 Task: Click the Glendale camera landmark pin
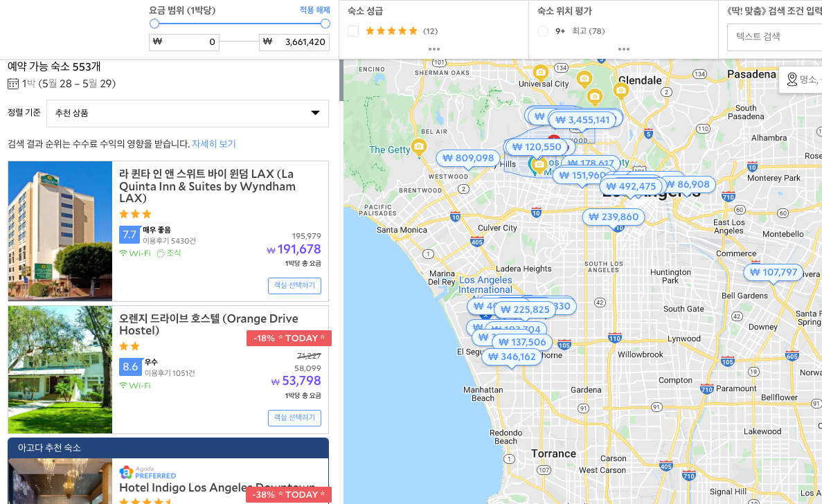tap(620, 91)
